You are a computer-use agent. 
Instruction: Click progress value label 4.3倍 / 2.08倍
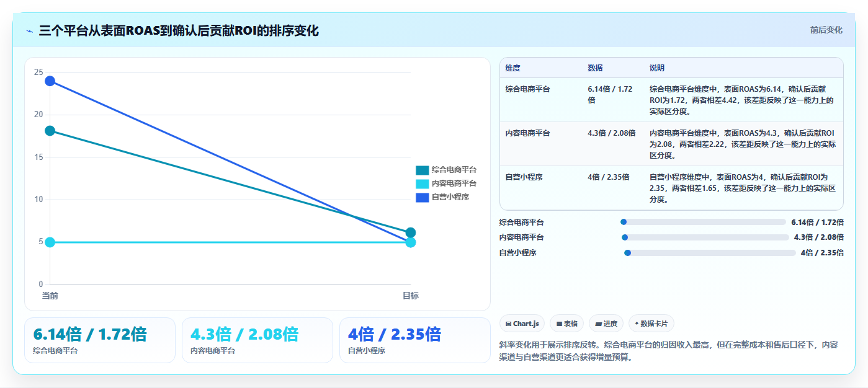[x=819, y=237]
